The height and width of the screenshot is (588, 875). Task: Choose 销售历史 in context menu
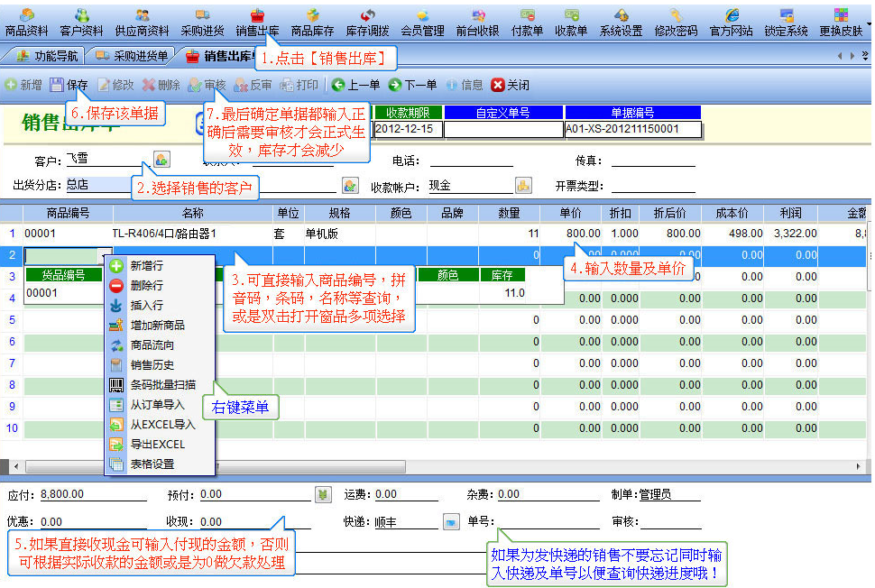click(160, 365)
